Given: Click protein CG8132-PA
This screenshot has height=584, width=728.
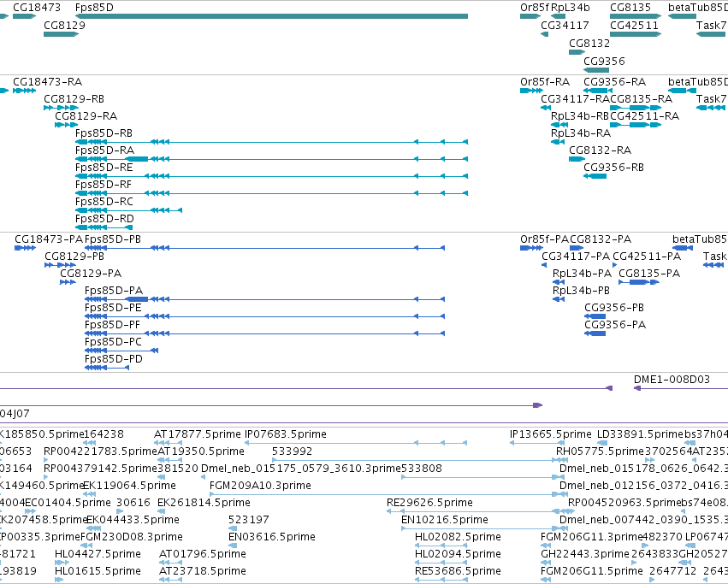Looking at the screenshot, I should [x=601, y=239].
